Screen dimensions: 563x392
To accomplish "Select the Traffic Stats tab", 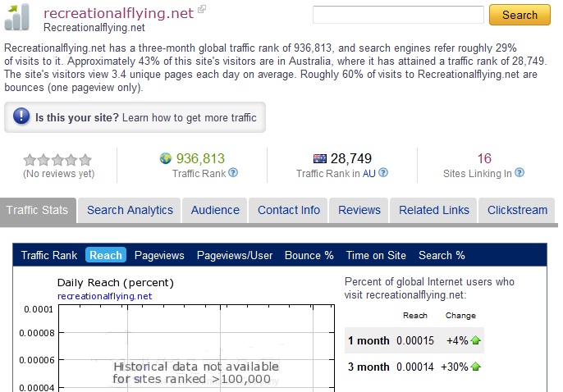I will (38, 210).
